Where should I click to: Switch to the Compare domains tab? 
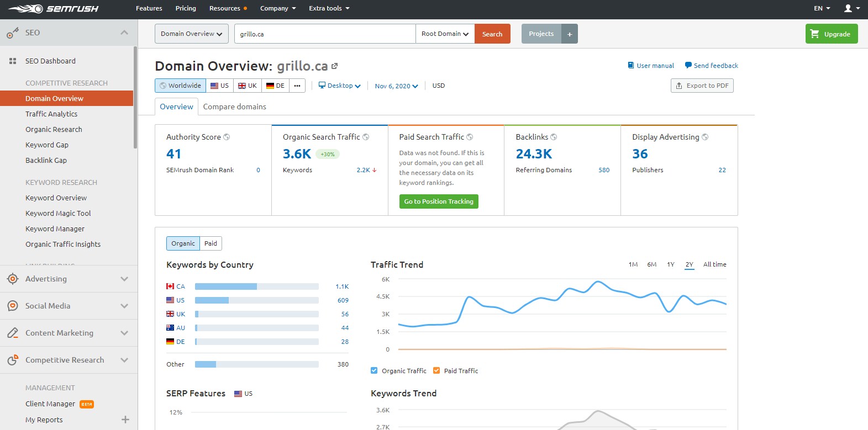[235, 107]
